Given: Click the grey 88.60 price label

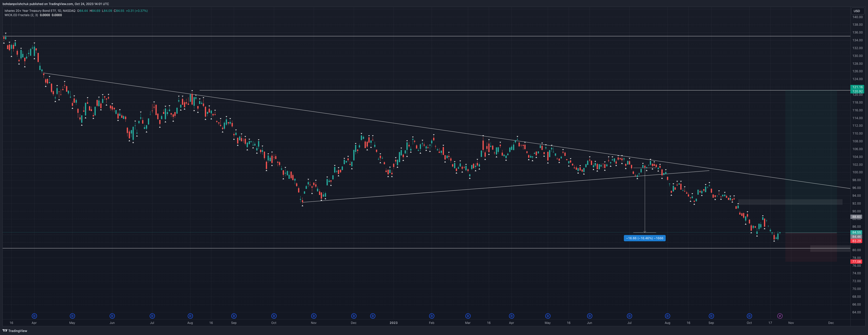Looking at the screenshot, I should pyautogui.click(x=857, y=217).
